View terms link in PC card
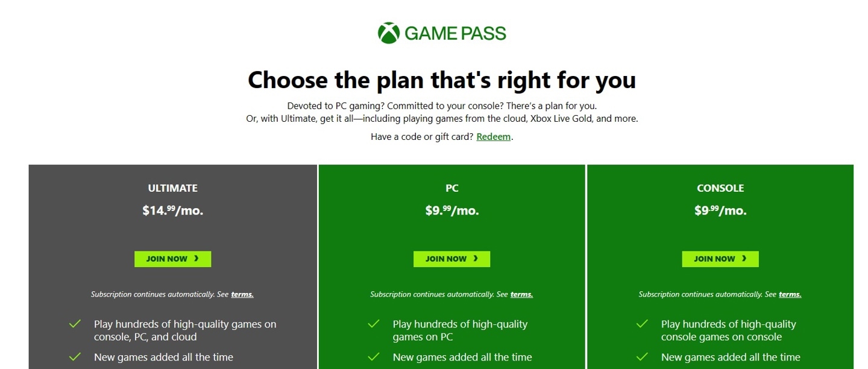 point(521,294)
